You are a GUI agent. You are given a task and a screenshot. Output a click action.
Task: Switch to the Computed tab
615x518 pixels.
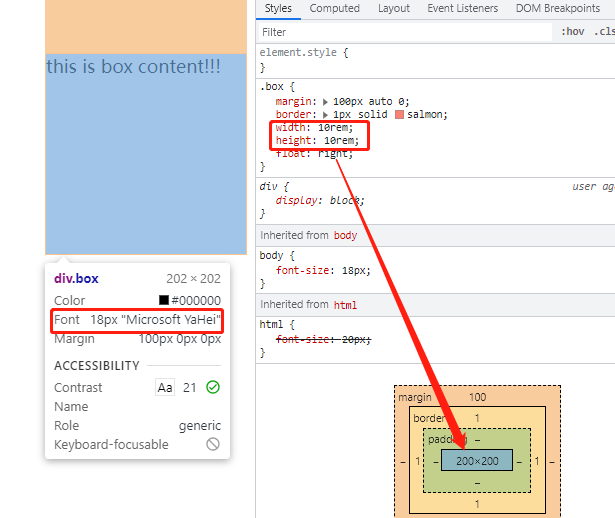334,8
